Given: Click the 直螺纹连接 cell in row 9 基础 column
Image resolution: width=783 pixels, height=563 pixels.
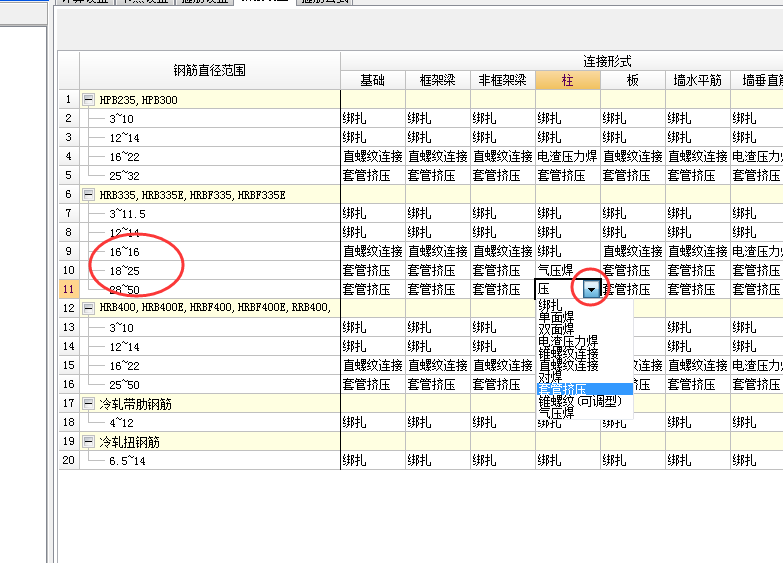Looking at the screenshot, I should [x=373, y=251].
